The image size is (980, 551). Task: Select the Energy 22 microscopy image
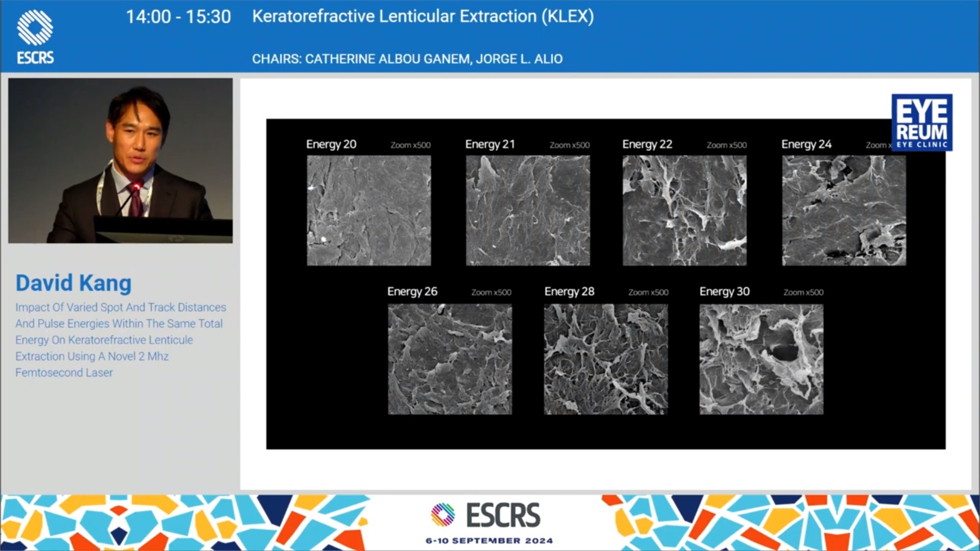pos(684,210)
